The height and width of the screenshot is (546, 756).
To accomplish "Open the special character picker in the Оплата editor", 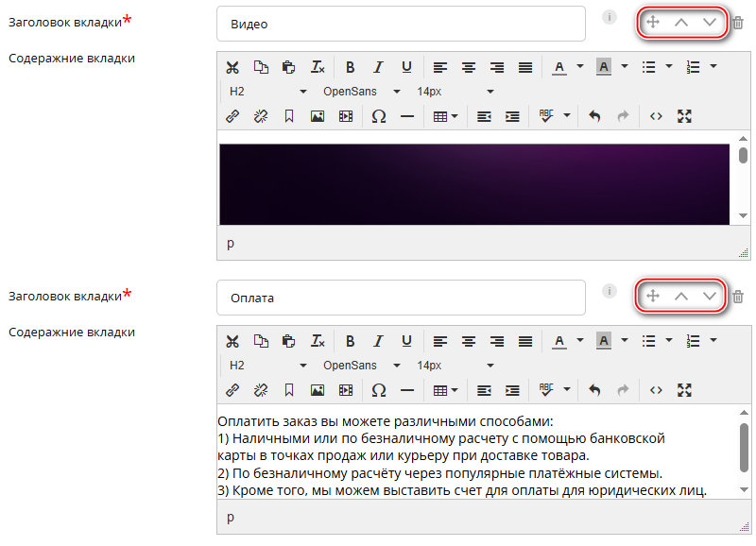I will tap(379, 389).
